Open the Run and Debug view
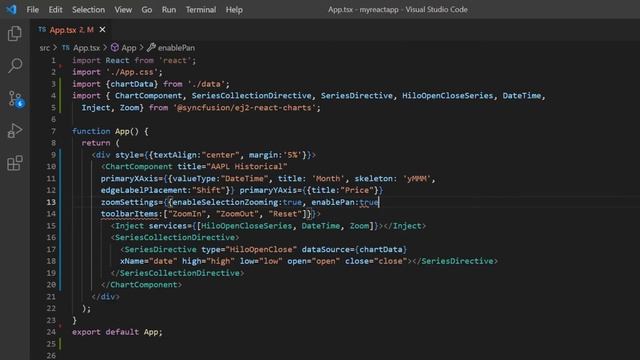This screenshot has width=640, height=360. click(15, 131)
